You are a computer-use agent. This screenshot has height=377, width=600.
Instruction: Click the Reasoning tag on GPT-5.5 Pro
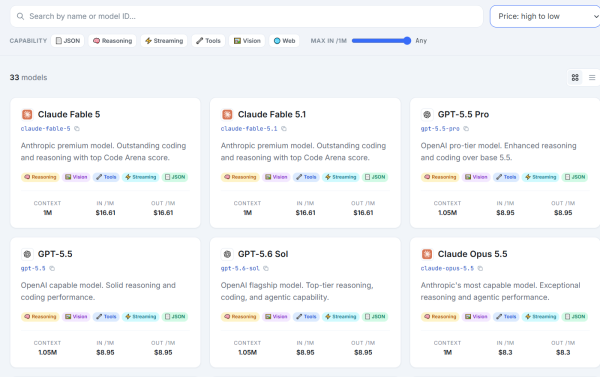[x=440, y=177]
